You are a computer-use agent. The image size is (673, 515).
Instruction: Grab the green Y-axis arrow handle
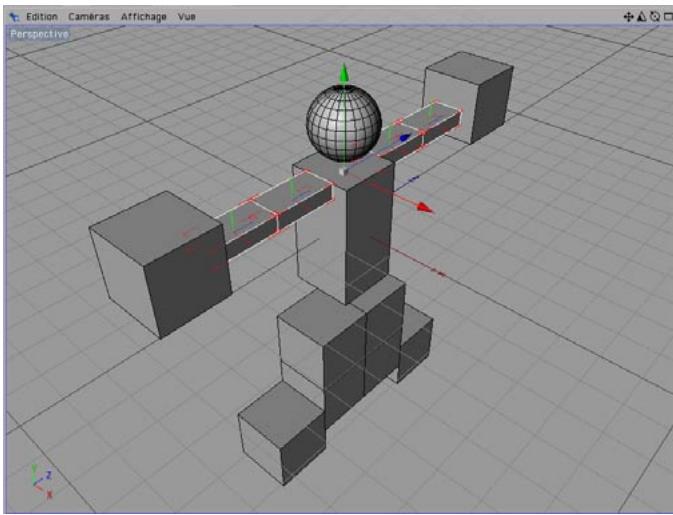pyautogui.click(x=343, y=73)
